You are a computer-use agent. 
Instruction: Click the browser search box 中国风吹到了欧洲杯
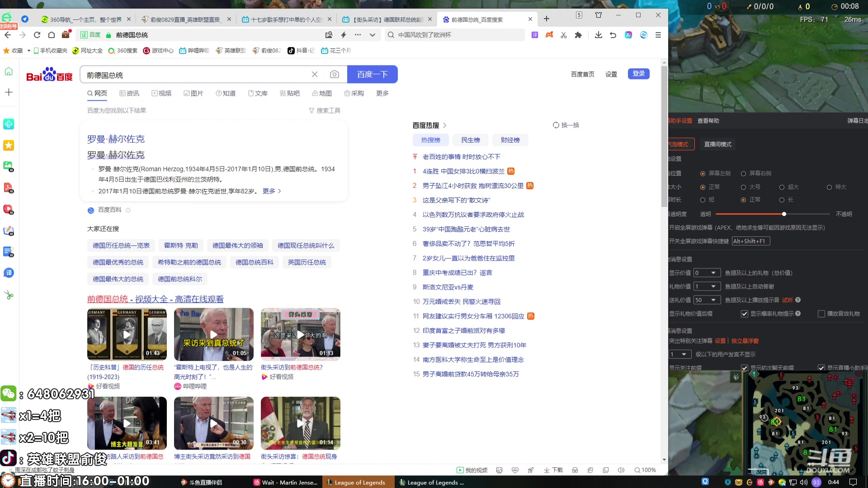click(x=454, y=35)
